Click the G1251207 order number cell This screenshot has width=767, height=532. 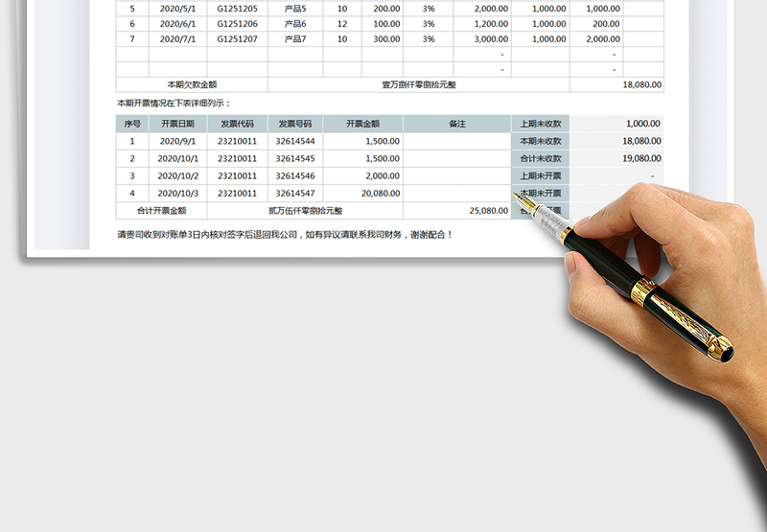[x=237, y=39]
